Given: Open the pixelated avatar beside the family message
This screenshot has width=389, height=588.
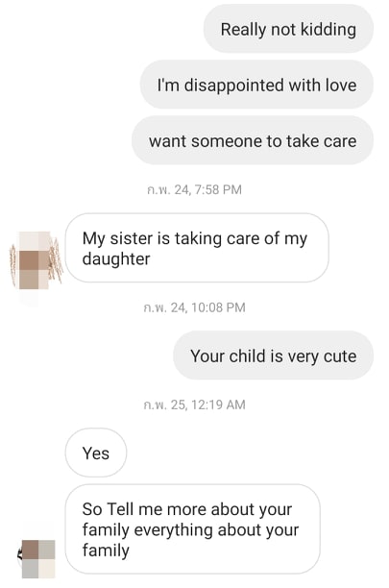Looking at the screenshot, I should tap(37, 559).
